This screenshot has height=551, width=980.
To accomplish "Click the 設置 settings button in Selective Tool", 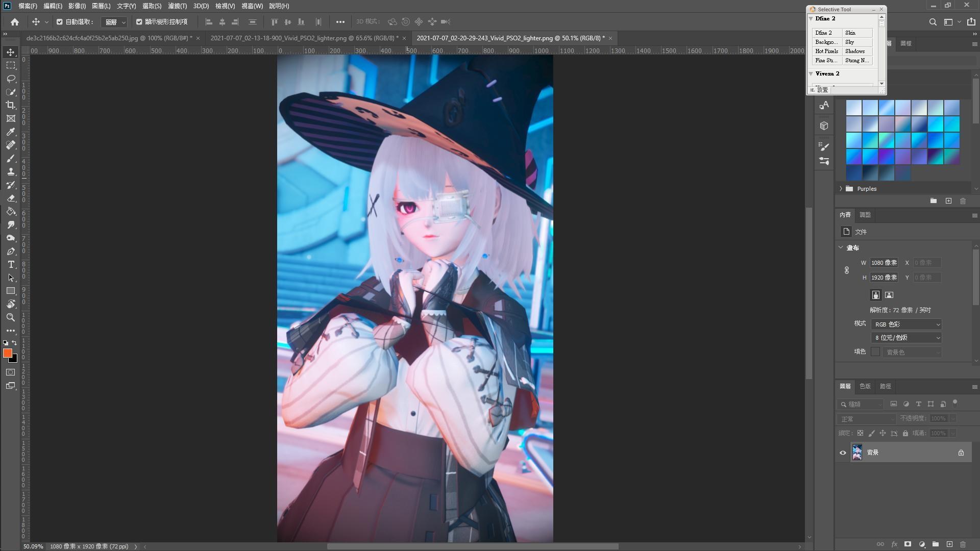I will click(819, 90).
